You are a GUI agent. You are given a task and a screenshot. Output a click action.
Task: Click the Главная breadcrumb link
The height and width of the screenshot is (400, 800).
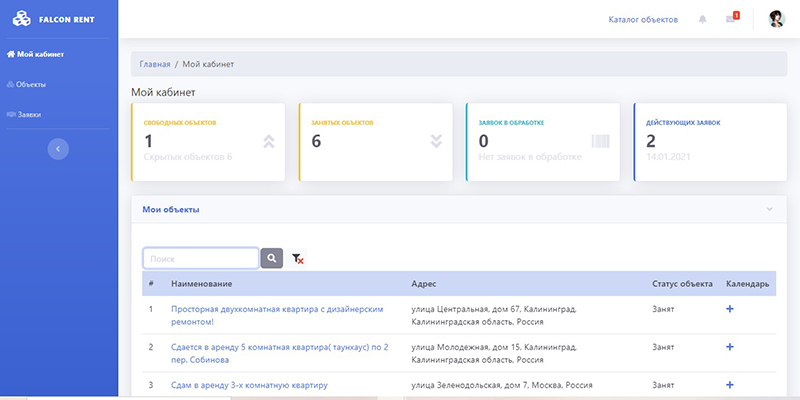pyautogui.click(x=154, y=64)
